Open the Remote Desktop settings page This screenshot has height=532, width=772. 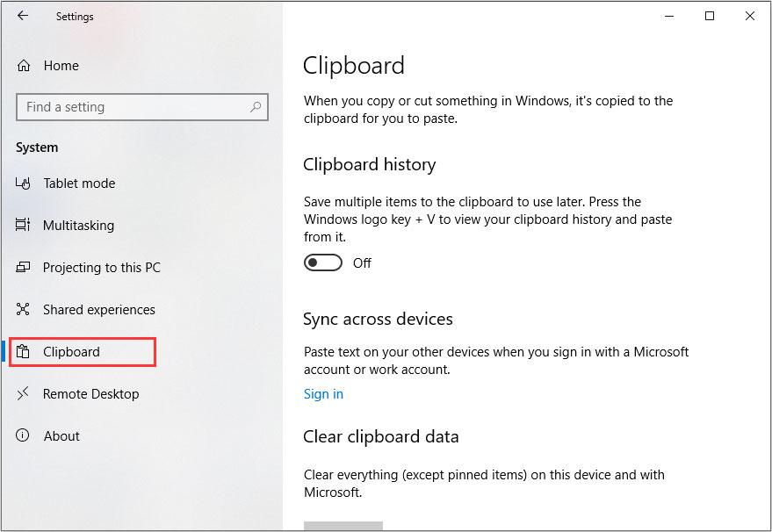point(91,393)
